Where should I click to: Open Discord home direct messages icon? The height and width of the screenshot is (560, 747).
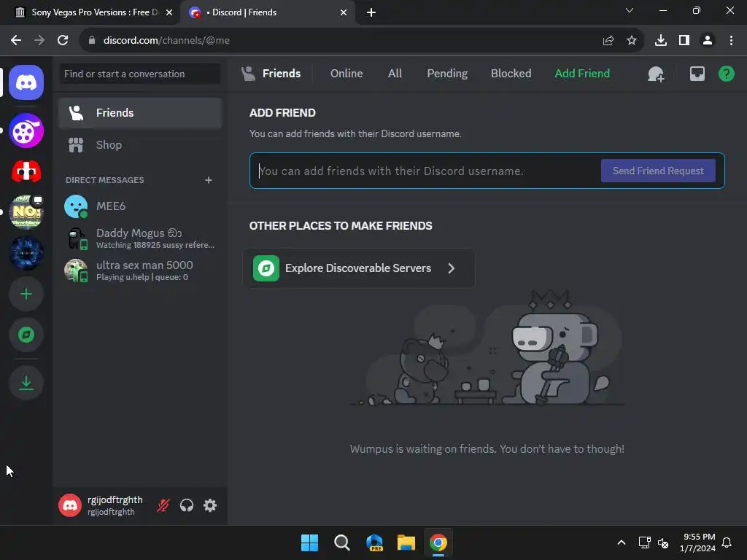pos(26,82)
